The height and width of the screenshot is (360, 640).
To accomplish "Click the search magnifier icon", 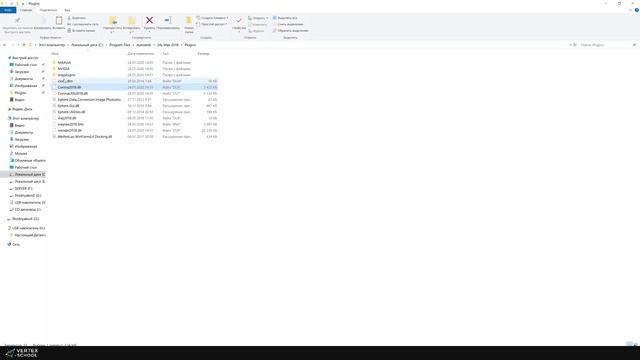I will tap(634, 45).
